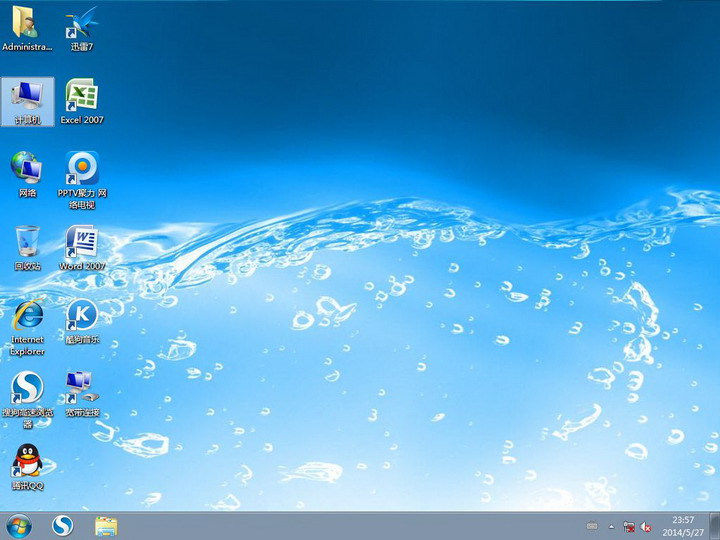Viewport: 720px width, 540px height.
Task: Open the Internet Explorer desktop icon
Action: click(27, 315)
